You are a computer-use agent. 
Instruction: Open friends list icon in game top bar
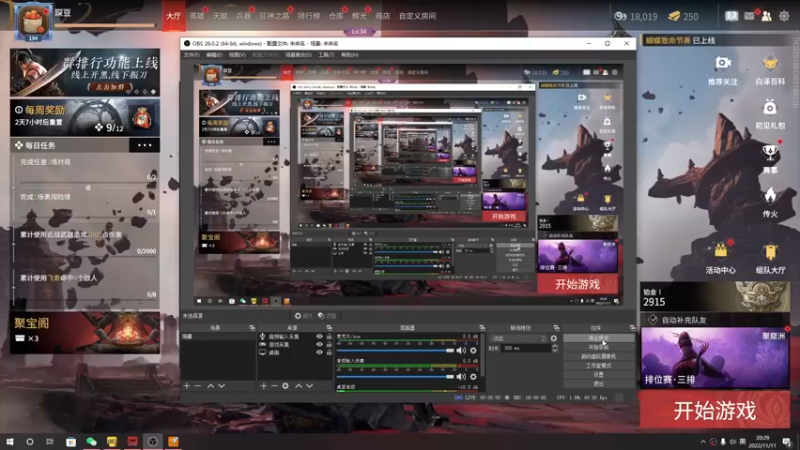[766, 16]
